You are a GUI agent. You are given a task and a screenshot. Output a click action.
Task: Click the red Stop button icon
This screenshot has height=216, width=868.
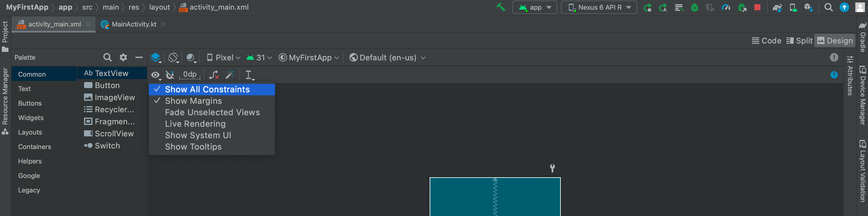tap(757, 8)
